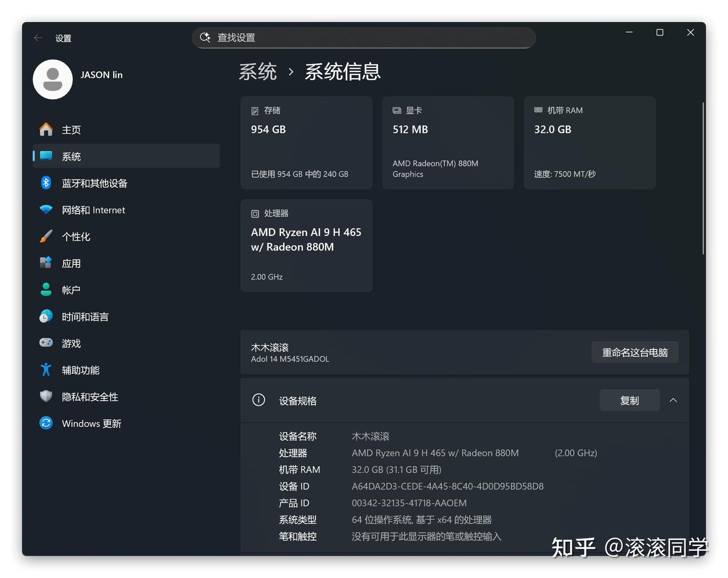Click the (2.00 GHz) value in specs

[576, 453]
